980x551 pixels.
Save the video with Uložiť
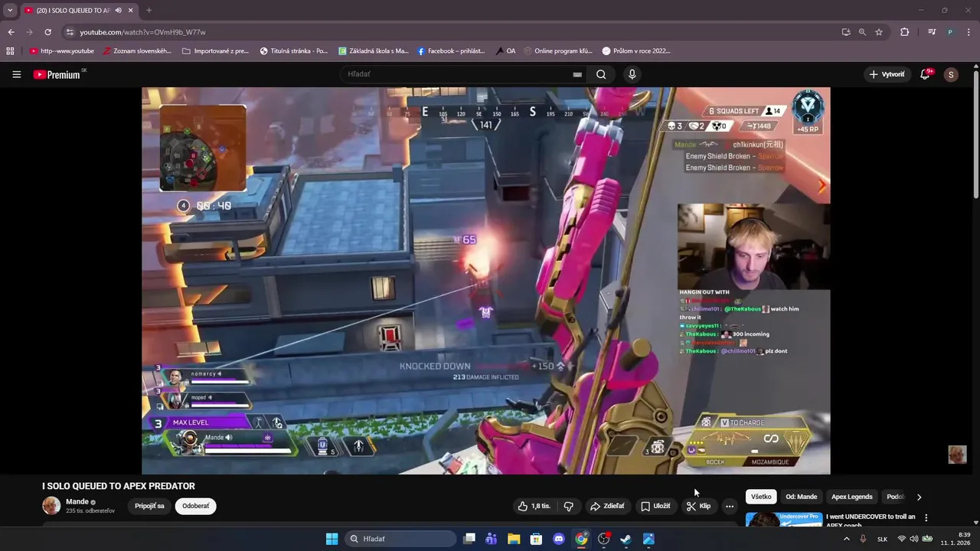[655, 506]
